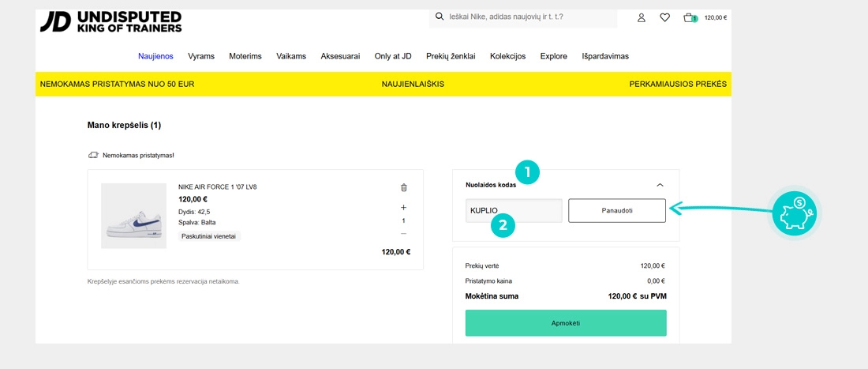Open the wishlist heart icon
Viewport: 868px width, 369px height.
pyautogui.click(x=664, y=17)
